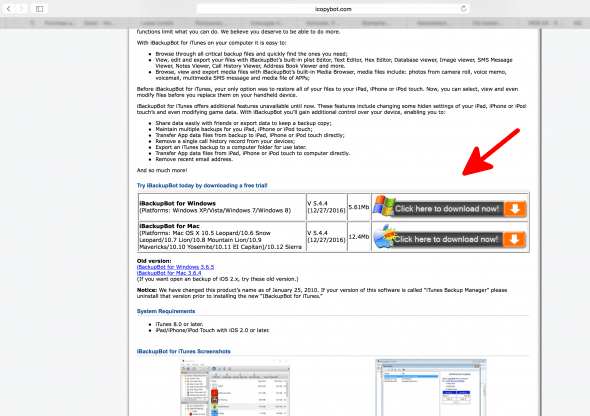The image size is (590, 416).
Task: Click the 'iTunes 8.0 or later.' bullet
Action: click(179, 324)
